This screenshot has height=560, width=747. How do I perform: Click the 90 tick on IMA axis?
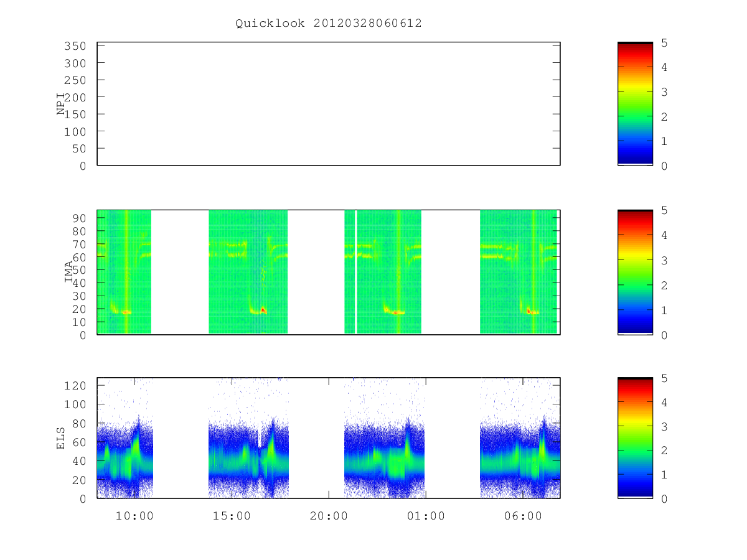point(78,218)
